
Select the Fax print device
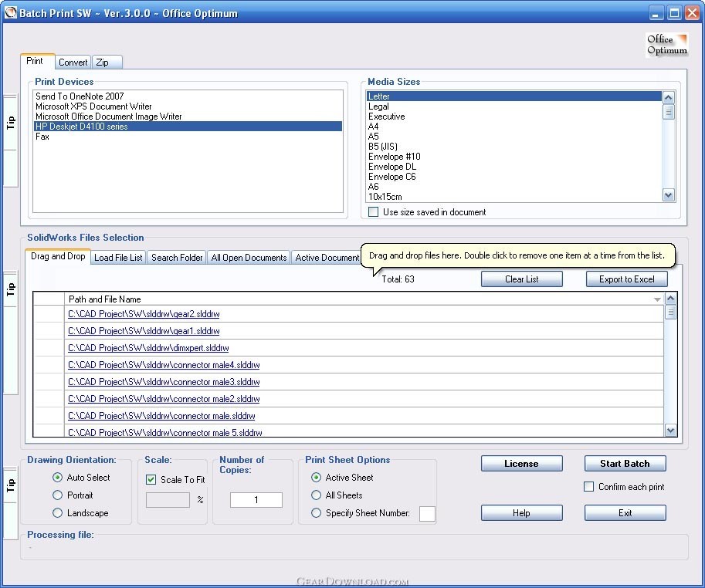(188, 137)
